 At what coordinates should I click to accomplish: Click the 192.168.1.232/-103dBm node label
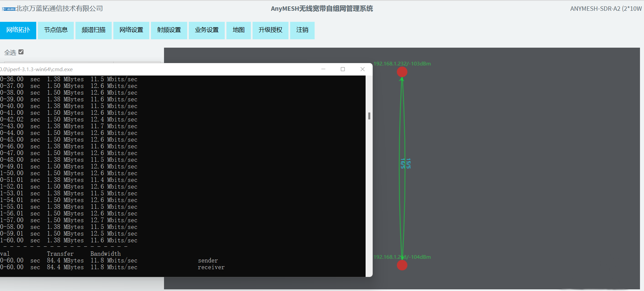click(x=402, y=64)
